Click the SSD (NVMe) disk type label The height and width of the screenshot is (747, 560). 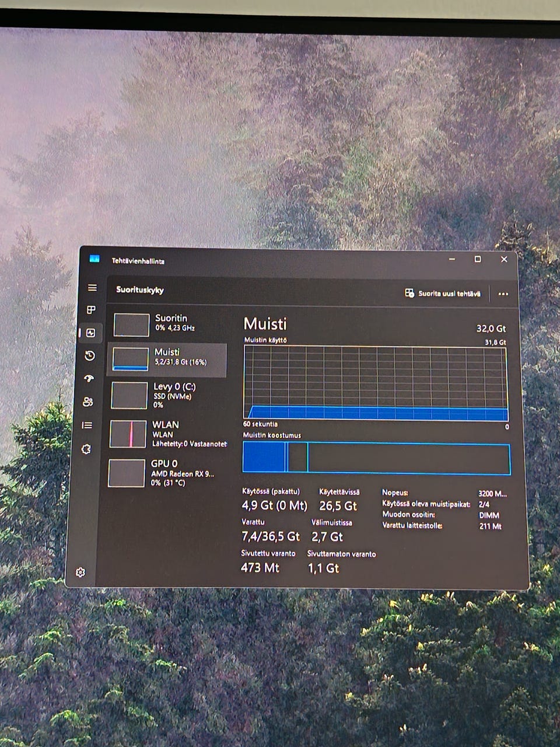(172, 396)
